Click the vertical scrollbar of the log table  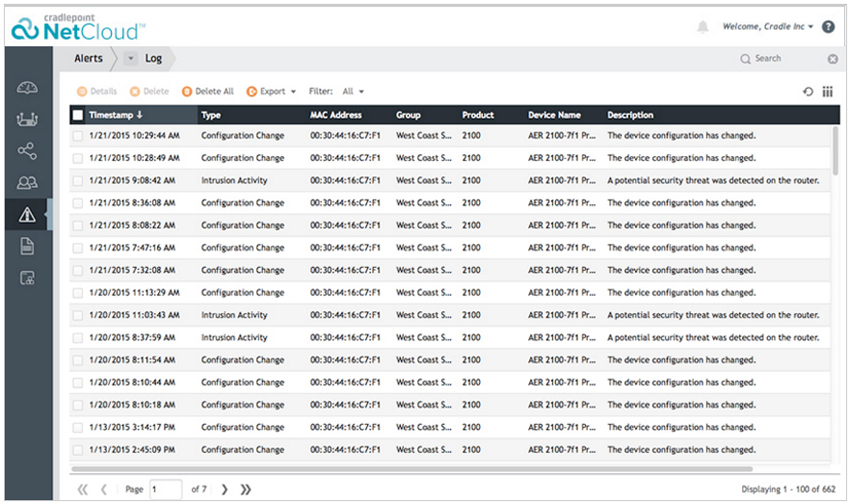[835, 151]
